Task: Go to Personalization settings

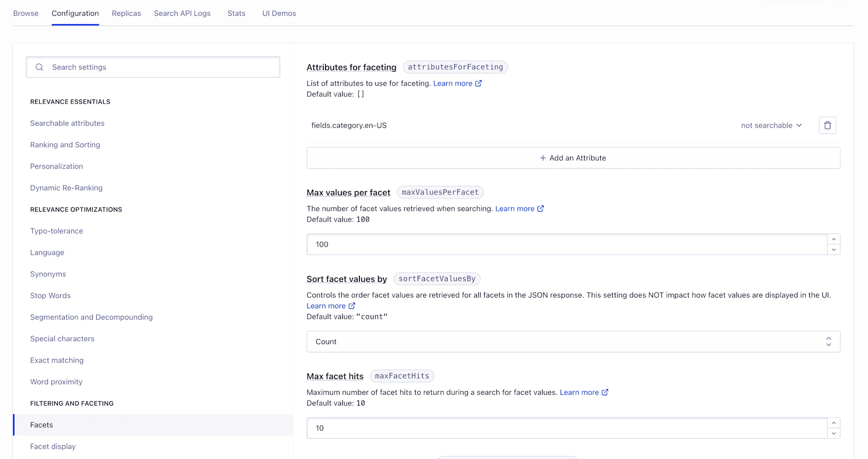Action: coord(57,166)
